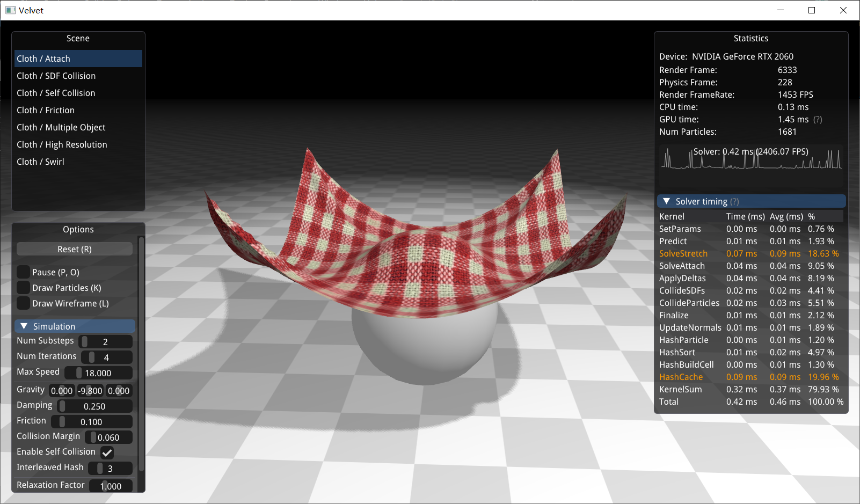Click the Collision Margin slider
Viewport: 860px width, 504px height.
click(x=108, y=437)
